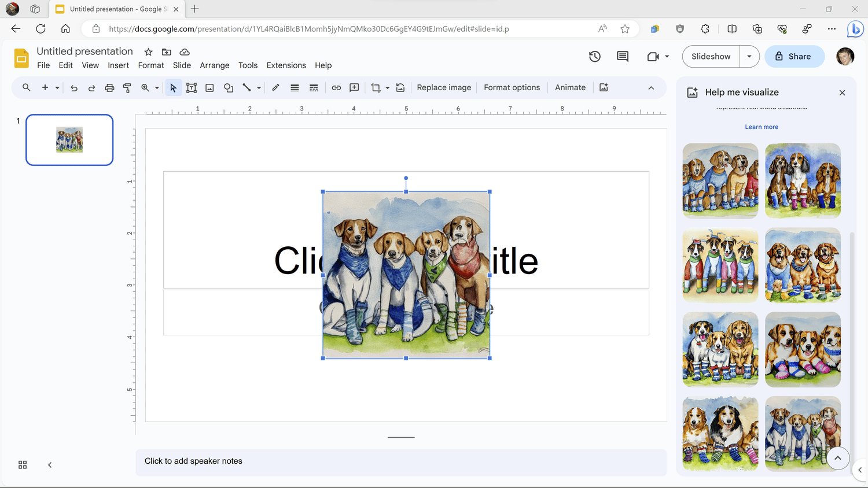Open the Arrange menu

214,65
